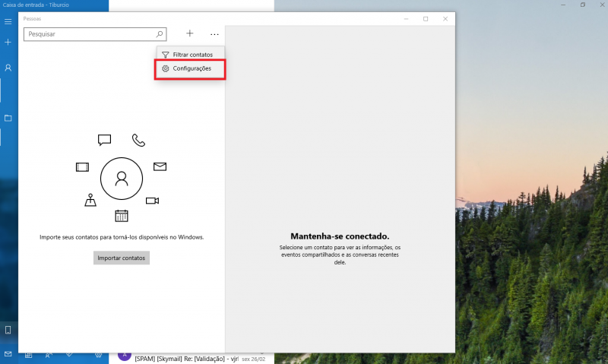The image size is (608, 364).
Task: Minimize the Pessoas window
Action: click(x=406, y=18)
